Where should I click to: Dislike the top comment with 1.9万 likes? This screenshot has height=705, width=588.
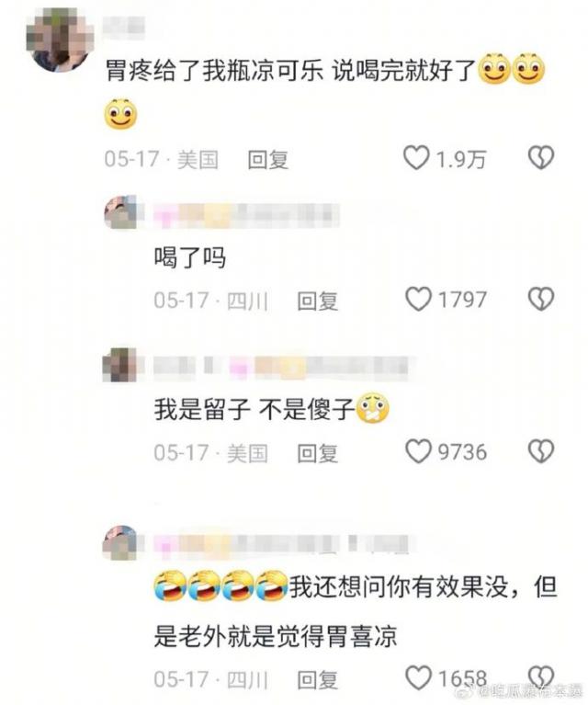point(541,158)
